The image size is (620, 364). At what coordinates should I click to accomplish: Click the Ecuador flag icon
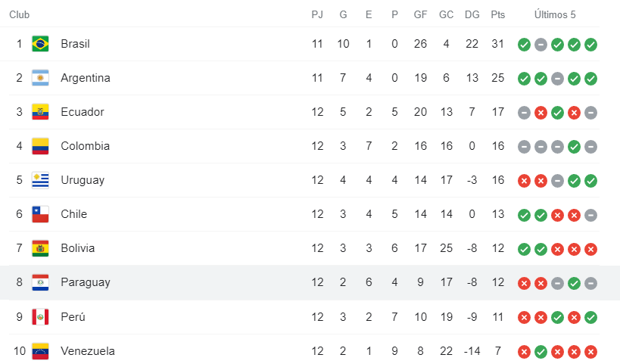click(40, 112)
